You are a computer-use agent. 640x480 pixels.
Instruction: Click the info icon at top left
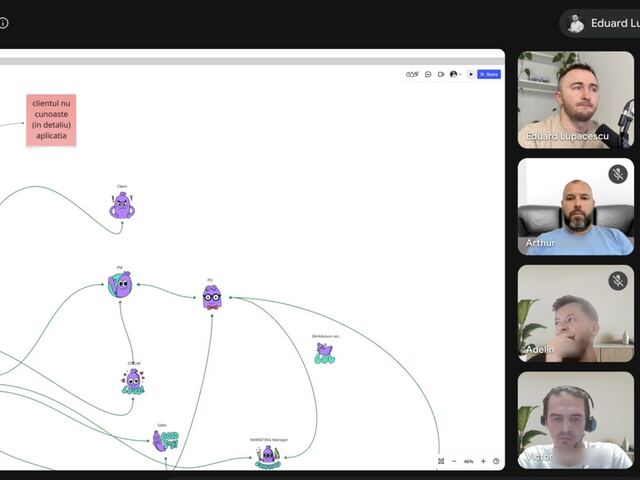3,23
